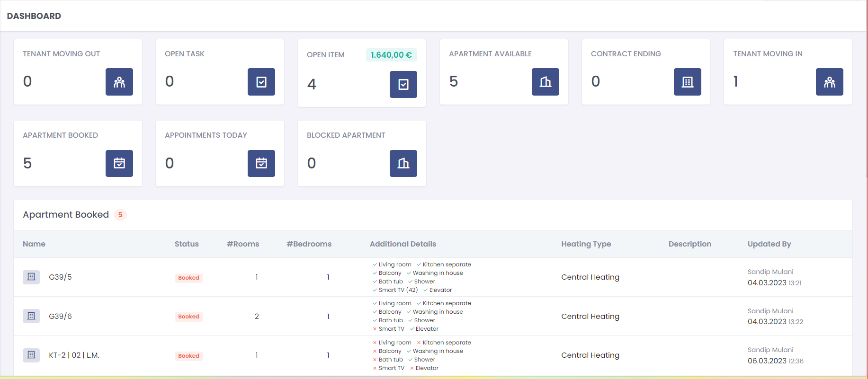Click the Open Item checkbox icon
Screen dimensions: 868x379
click(x=403, y=84)
